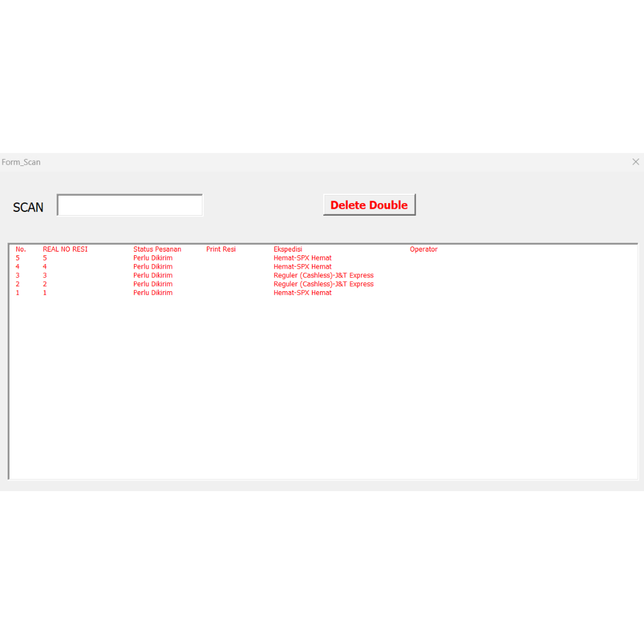Click the Status Pesanan column header

click(x=157, y=248)
